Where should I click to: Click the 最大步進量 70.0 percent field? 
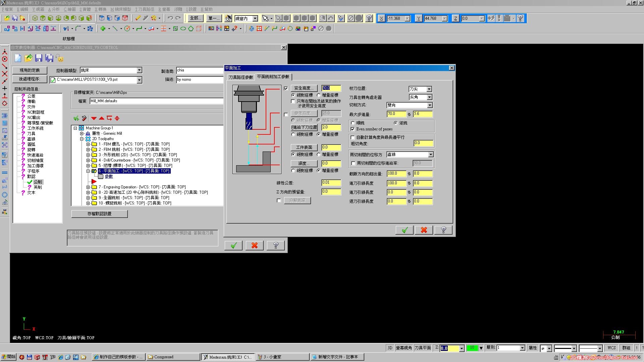[396, 114]
